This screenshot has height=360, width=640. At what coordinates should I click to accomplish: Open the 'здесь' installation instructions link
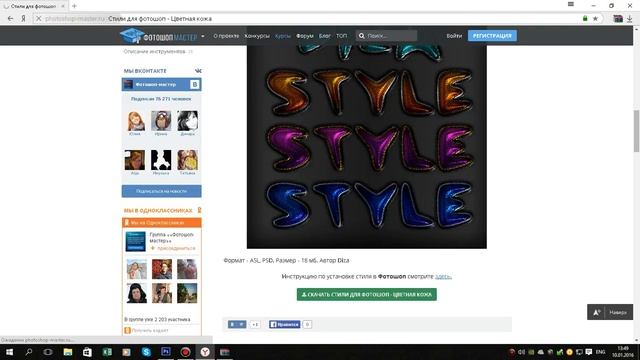point(443,276)
